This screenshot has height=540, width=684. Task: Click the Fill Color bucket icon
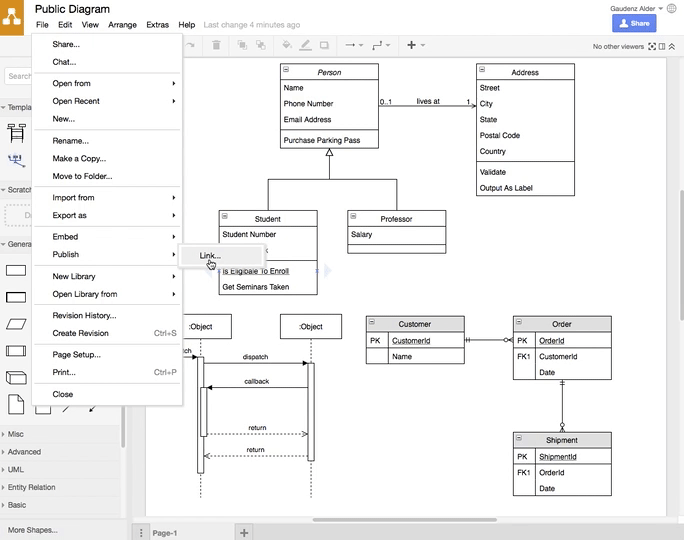pyautogui.click(x=287, y=45)
